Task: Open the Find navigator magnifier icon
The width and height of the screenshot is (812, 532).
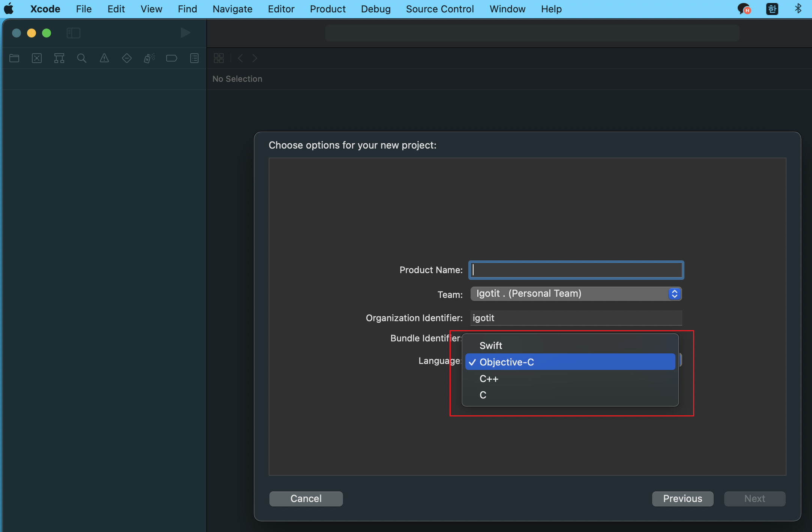Action: click(81, 58)
